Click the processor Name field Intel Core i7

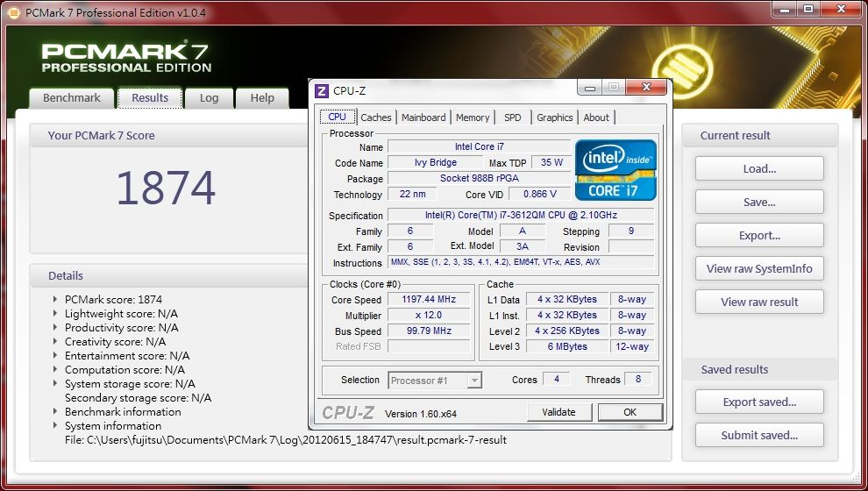tap(480, 146)
